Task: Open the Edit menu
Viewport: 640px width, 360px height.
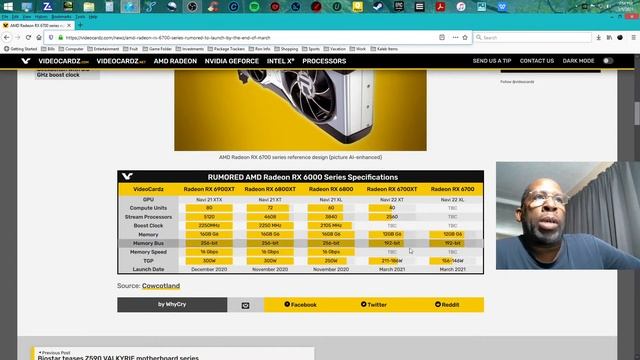Action: click(x=16, y=17)
